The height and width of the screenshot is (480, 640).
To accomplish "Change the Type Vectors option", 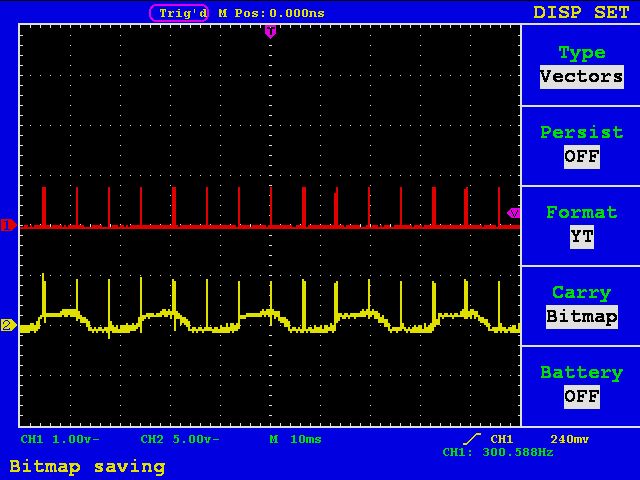I will (x=581, y=77).
